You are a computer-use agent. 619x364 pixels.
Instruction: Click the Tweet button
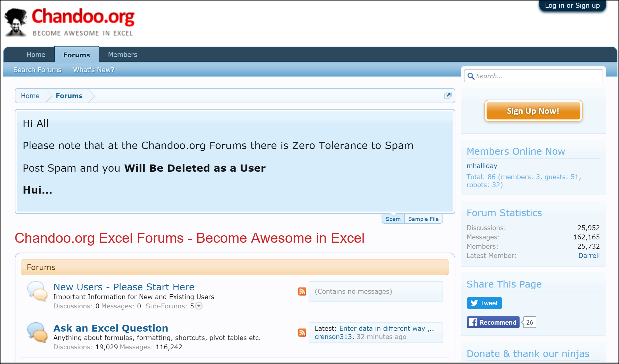tap(484, 303)
